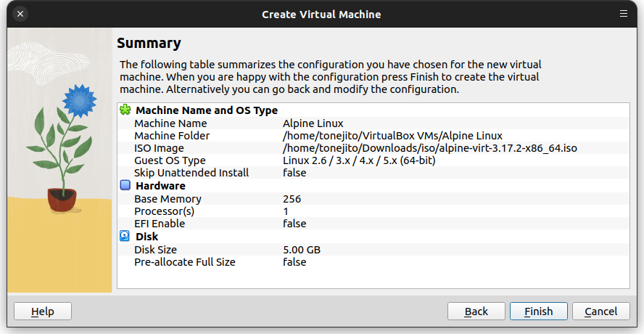This screenshot has height=334, width=644.
Task: Go back with the Back button
Action: (x=476, y=311)
